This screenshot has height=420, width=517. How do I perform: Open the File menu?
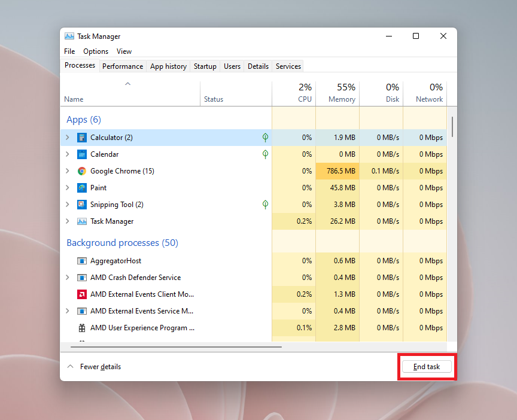coord(69,51)
